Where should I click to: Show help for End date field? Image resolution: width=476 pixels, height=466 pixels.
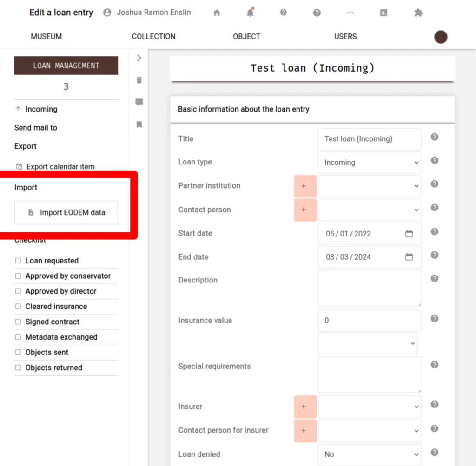(435, 255)
